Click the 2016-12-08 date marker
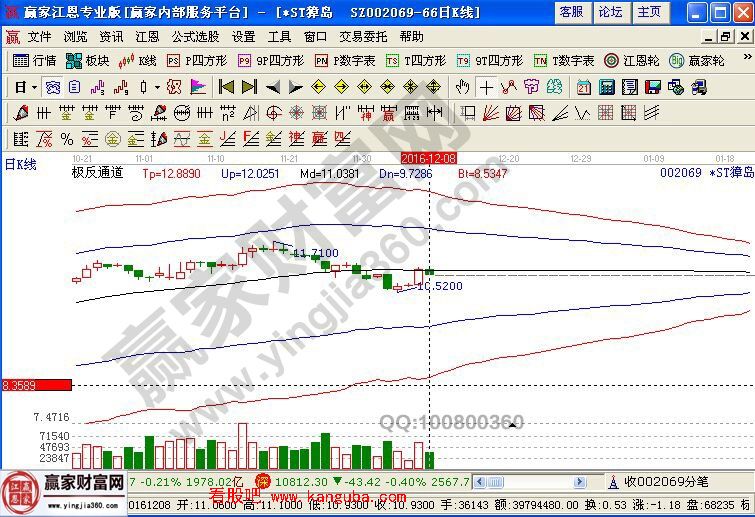 pos(429,158)
